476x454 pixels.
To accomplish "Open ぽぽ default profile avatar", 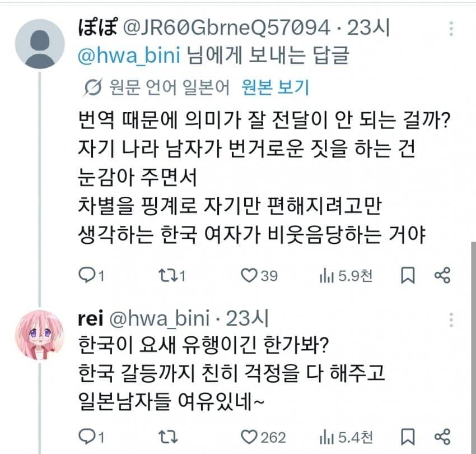I will (40, 44).
